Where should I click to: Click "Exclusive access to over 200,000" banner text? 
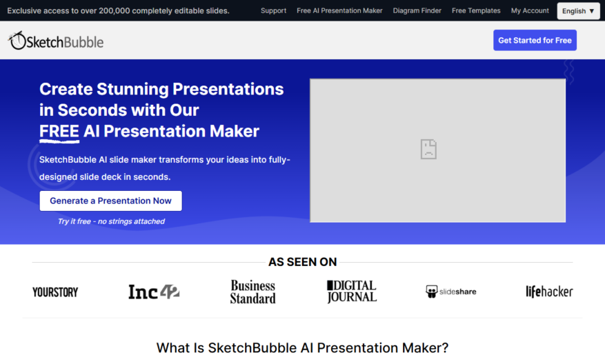pyautogui.click(x=118, y=11)
